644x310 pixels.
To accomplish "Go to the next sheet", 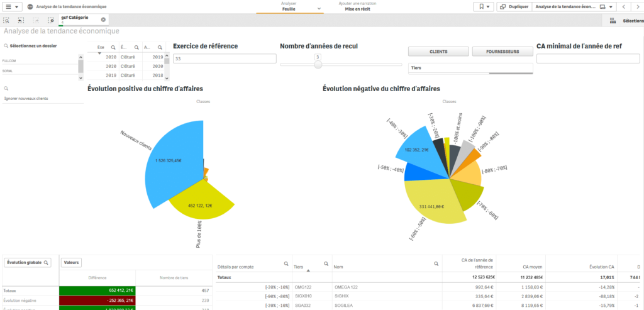I will [636, 6].
